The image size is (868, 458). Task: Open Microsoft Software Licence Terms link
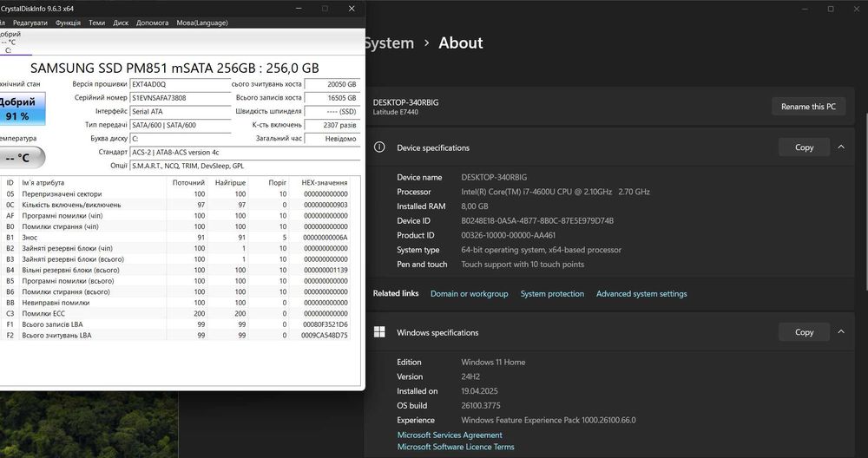point(456,447)
